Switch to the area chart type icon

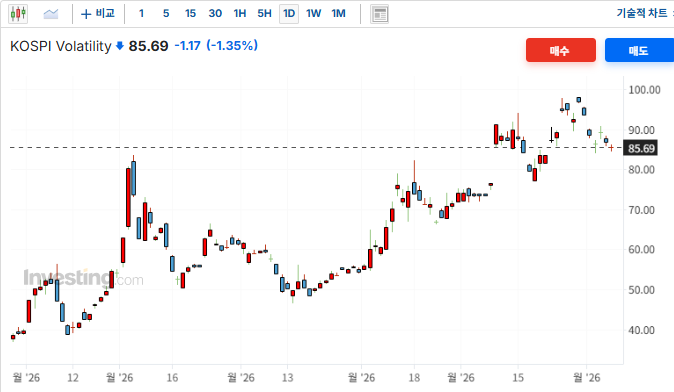click(51, 14)
